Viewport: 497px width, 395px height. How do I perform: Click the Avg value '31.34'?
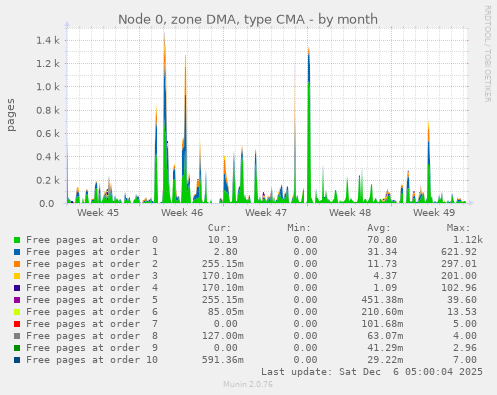pyautogui.click(x=382, y=252)
